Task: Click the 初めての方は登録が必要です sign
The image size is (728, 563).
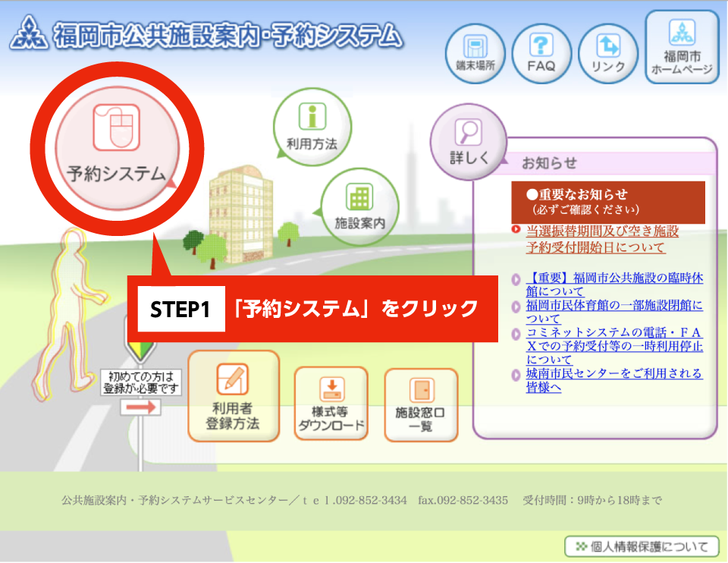Action: point(141,382)
